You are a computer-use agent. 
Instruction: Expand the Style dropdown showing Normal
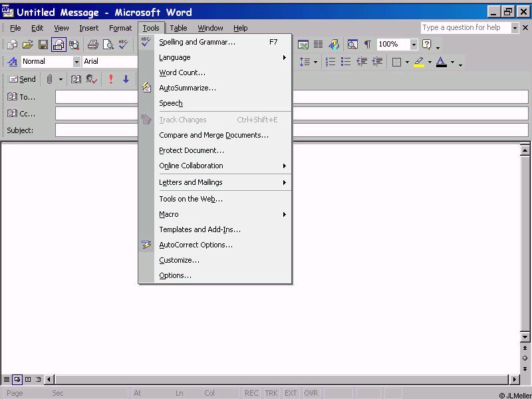(x=76, y=62)
